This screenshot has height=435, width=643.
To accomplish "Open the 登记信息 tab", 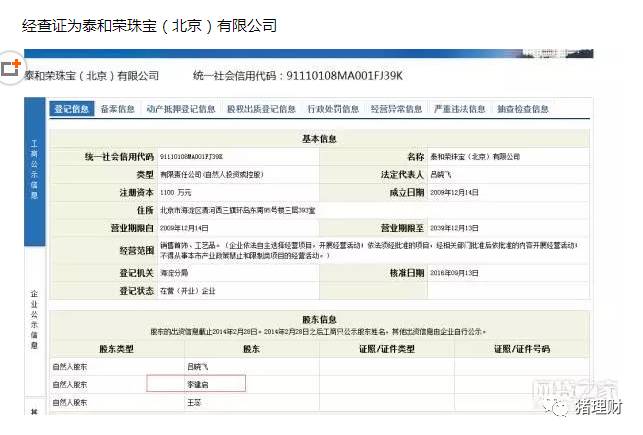I will click(71, 109).
